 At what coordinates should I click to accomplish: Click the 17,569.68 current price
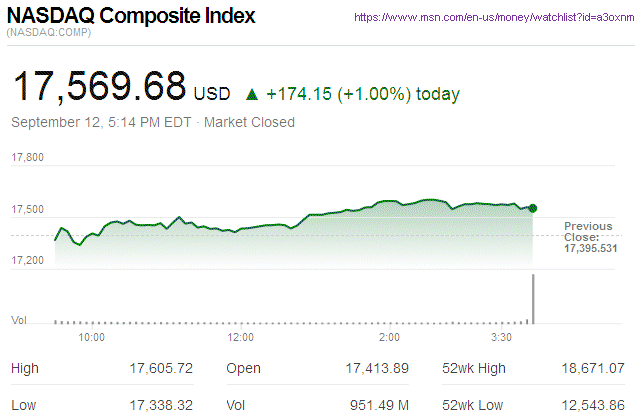coord(98,86)
